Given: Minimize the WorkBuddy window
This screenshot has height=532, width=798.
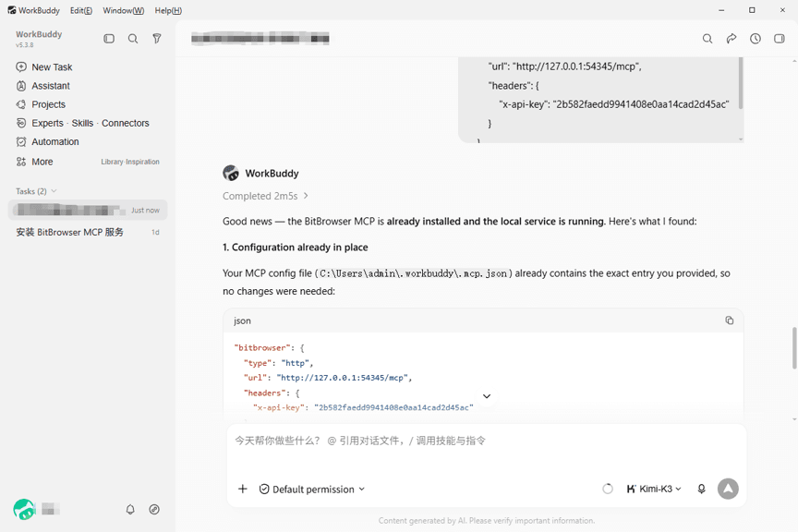Looking at the screenshot, I should coord(721,10).
